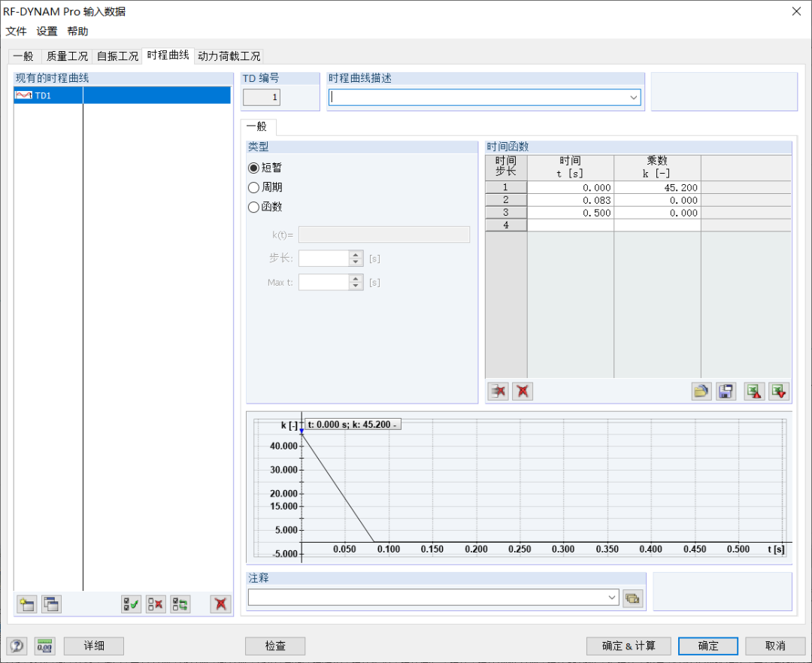Viewport: 812px width, 663px height.
Task: Click the k(t)= formula field
Action: (384, 235)
